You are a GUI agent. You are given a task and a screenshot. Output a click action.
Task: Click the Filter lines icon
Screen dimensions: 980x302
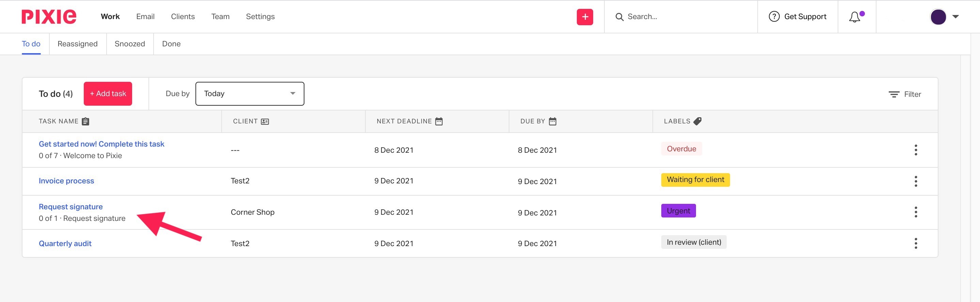click(894, 94)
